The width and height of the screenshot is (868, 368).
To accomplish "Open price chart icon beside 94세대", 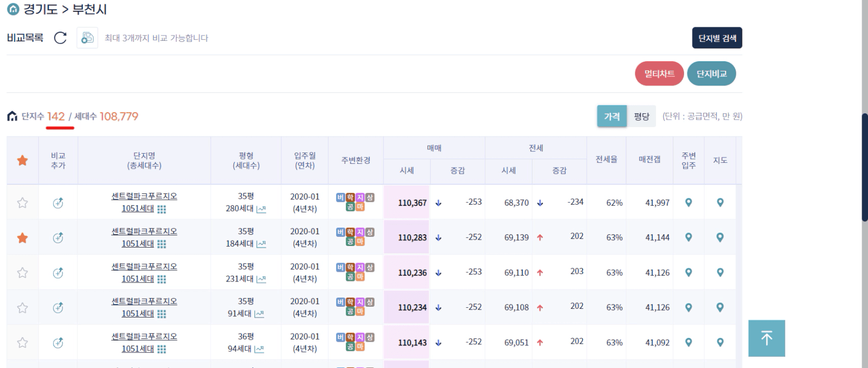I will point(259,349).
